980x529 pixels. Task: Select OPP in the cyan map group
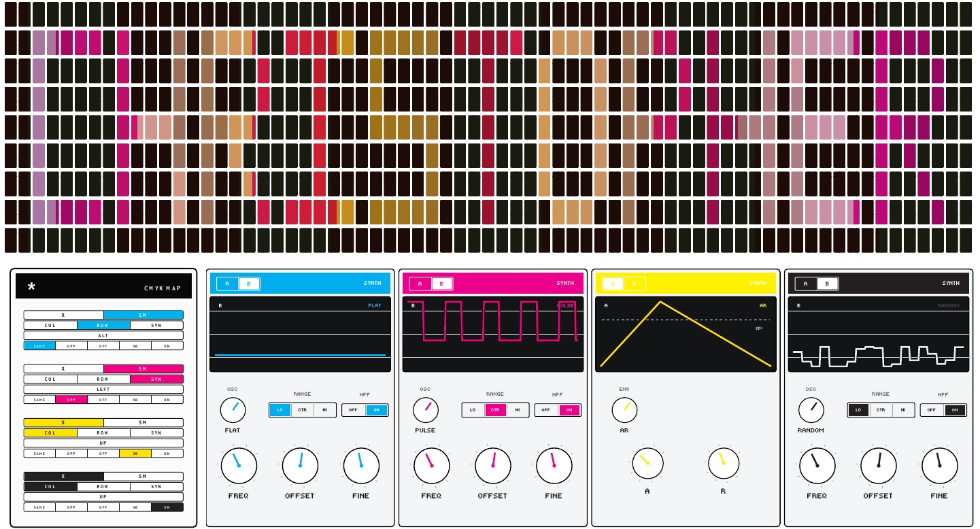(71, 345)
